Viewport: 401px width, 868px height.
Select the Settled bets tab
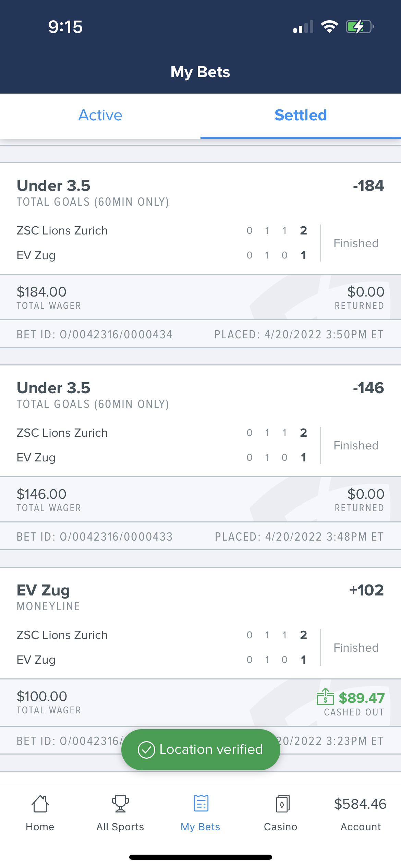point(300,115)
